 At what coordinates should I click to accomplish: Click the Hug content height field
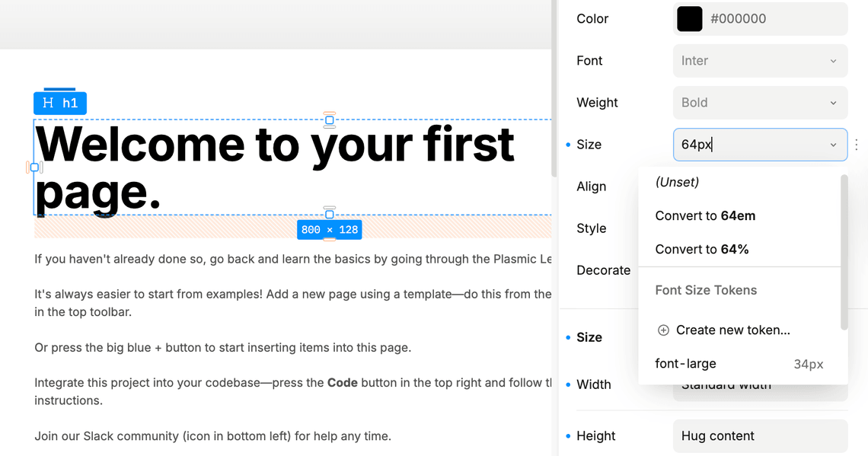click(759, 436)
